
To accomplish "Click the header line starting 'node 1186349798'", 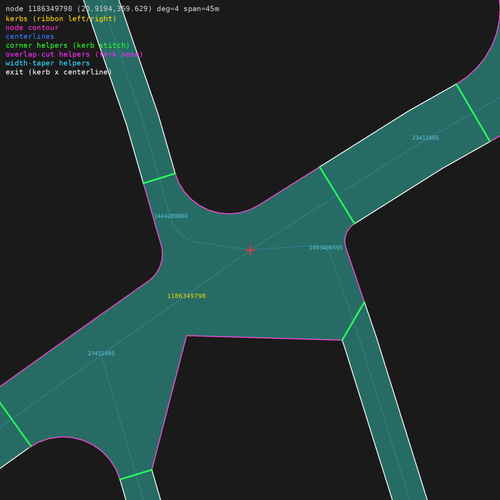I will point(112,9).
